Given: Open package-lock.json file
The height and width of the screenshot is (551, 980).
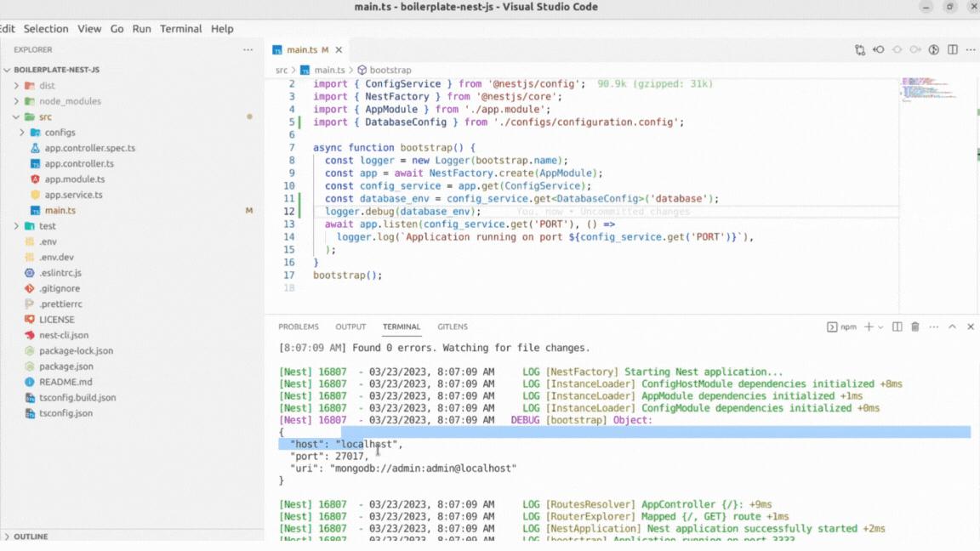Looking at the screenshot, I should tap(76, 351).
